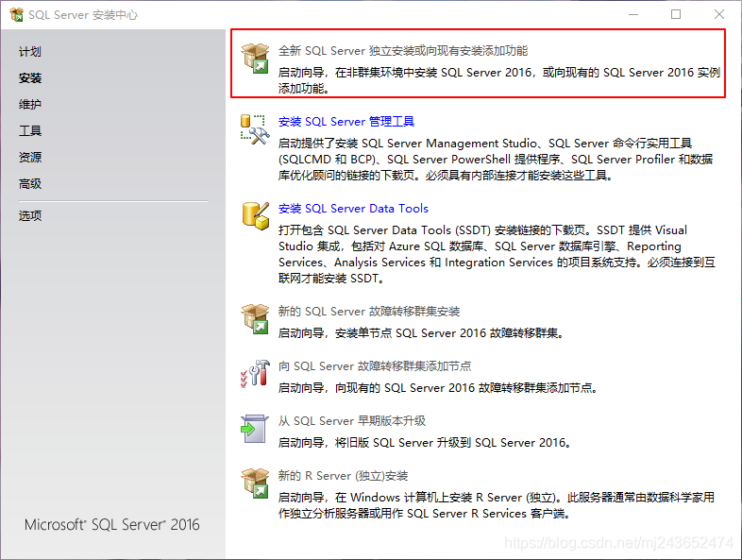Click the SQL Server 安装中心 title bar icon

tap(17, 15)
